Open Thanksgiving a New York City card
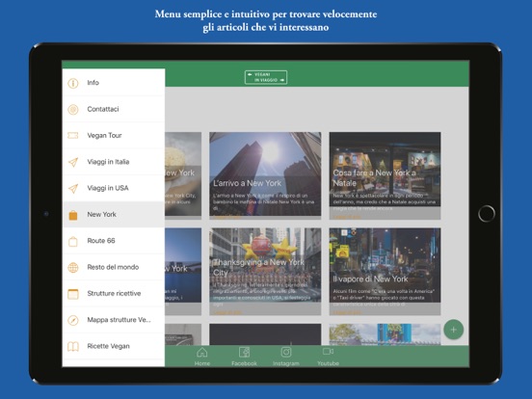Viewport: 532px width, 399px height. click(x=265, y=272)
